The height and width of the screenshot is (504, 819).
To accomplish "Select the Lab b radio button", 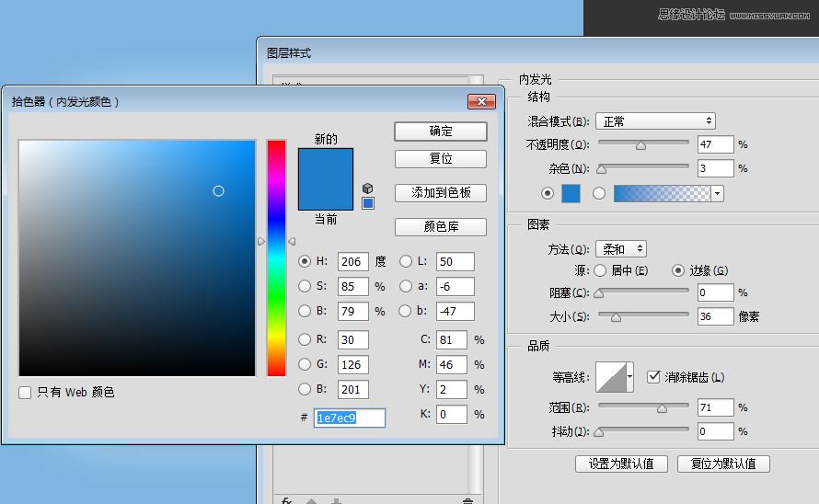I will coord(405,311).
